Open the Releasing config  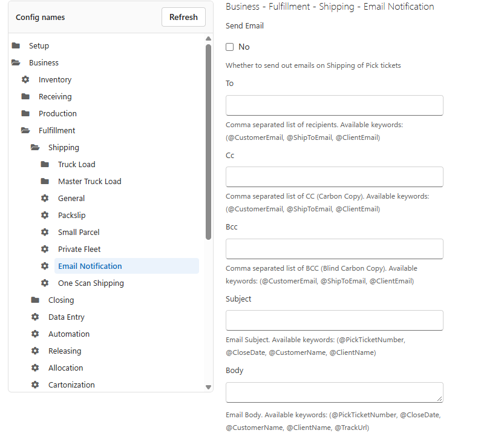pyautogui.click(x=65, y=351)
